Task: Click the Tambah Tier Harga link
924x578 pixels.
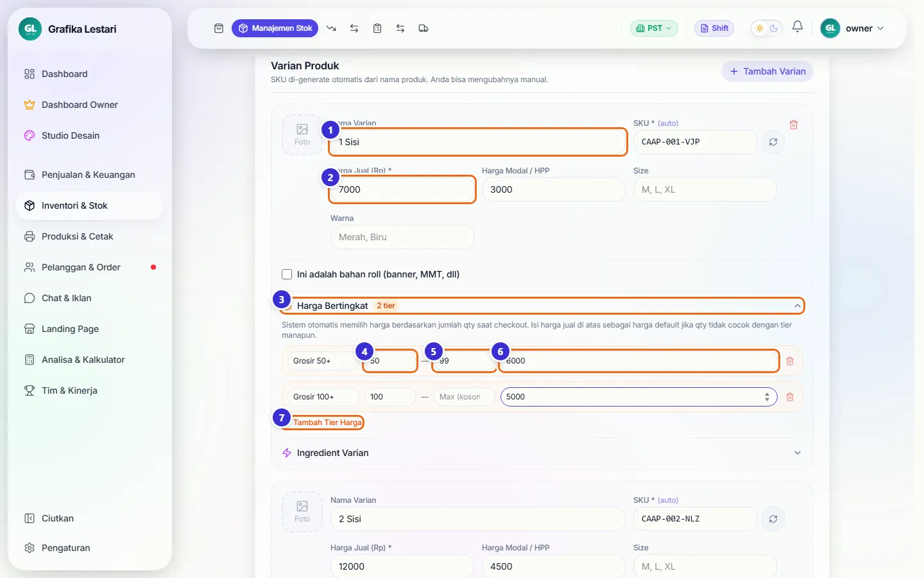Action: 327,423
